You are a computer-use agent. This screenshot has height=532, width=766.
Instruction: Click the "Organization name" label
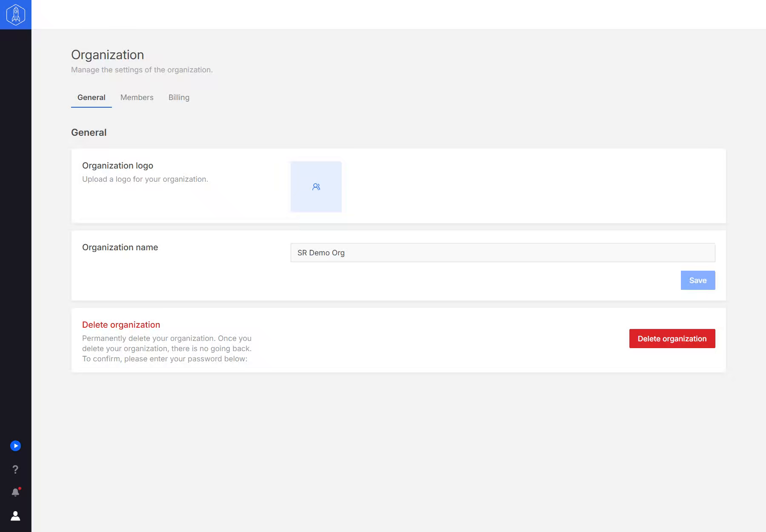(120, 247)
